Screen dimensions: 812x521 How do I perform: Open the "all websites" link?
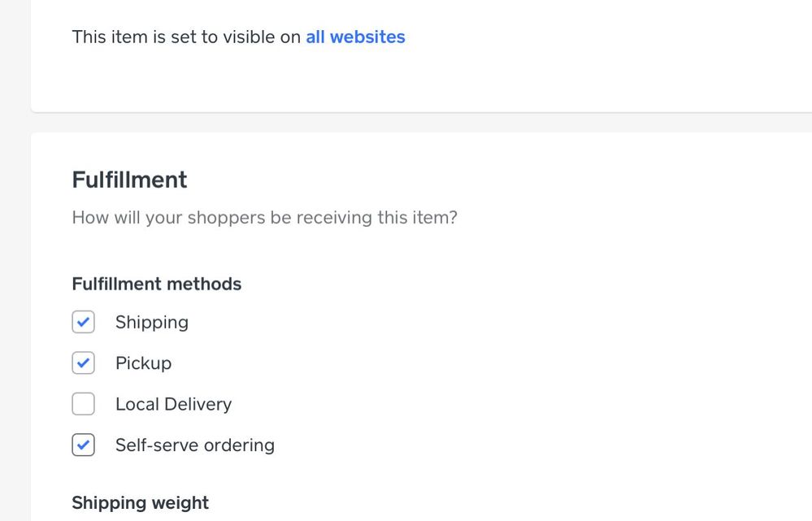355,37
